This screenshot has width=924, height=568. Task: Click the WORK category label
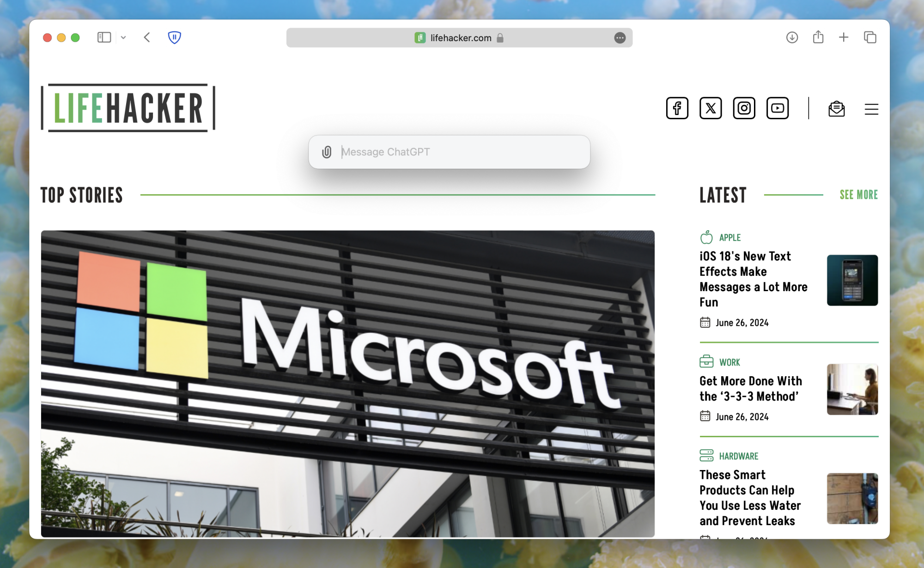pos(729,362)
